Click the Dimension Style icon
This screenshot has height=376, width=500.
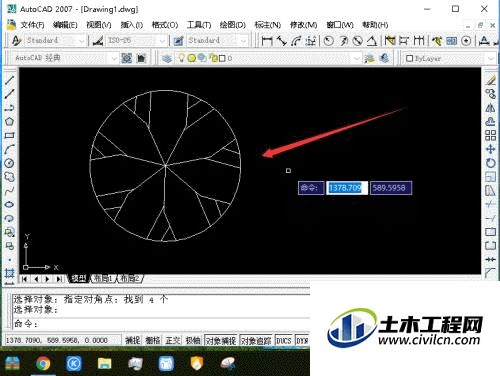pos(98,41)
